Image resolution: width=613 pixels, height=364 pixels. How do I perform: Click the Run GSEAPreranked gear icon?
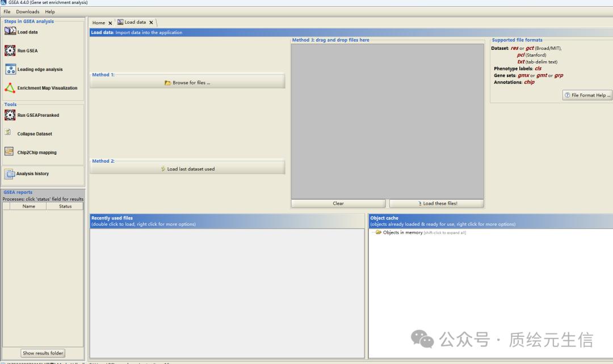pyautogui.click(x=10, y=115)
